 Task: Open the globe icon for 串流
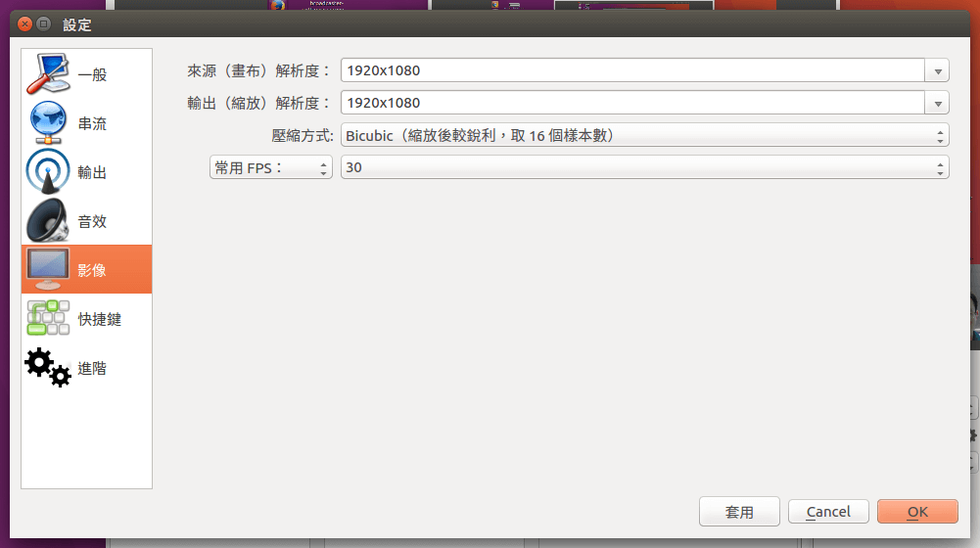47,123
